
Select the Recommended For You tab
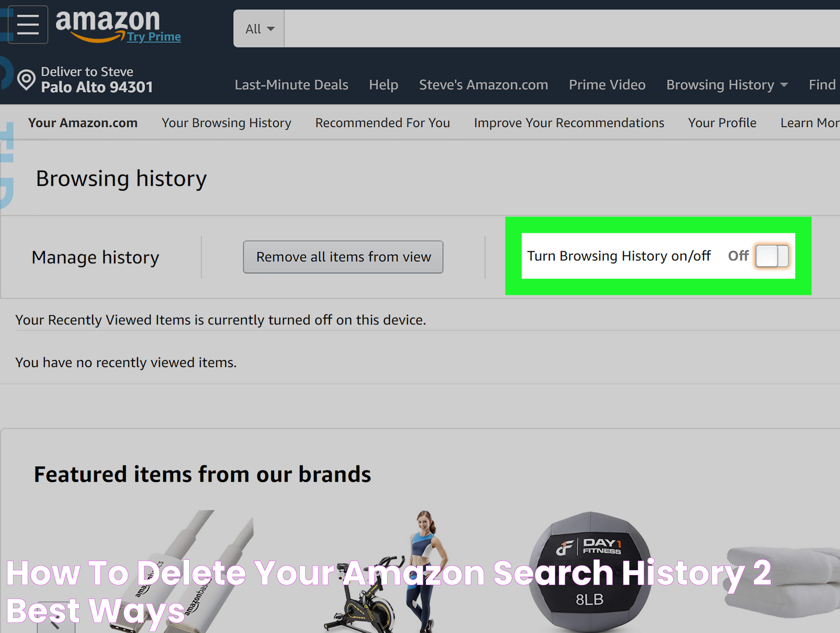tap(382, 122)
